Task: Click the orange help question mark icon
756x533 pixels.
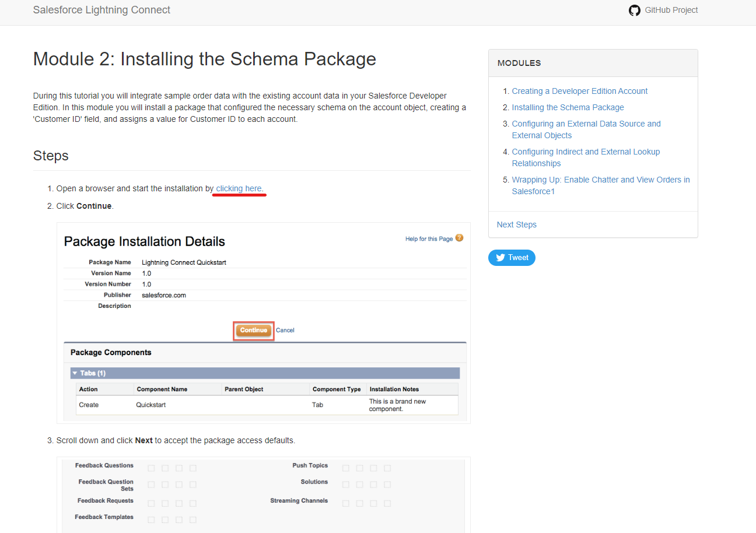Action: [x=460, y=238]
